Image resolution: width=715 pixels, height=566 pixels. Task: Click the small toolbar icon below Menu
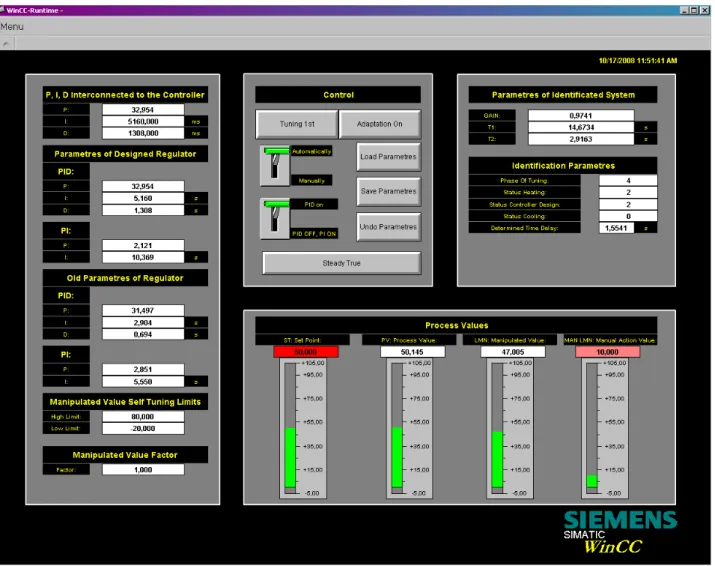(6, 44)
